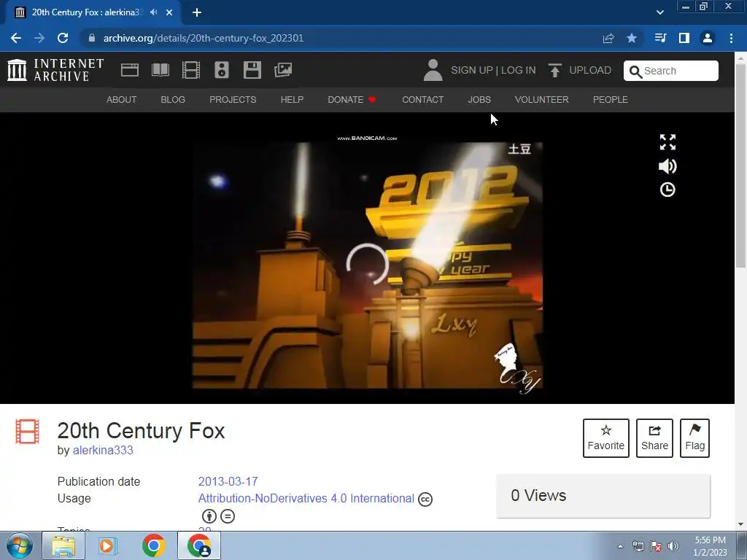
Task: Click the upload arrow icon
Action: tap(554, 70)
